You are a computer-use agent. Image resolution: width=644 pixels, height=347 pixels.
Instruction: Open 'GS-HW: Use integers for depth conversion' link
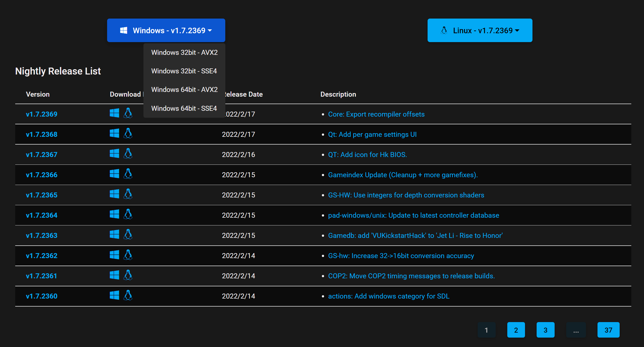tap(406, 195)
